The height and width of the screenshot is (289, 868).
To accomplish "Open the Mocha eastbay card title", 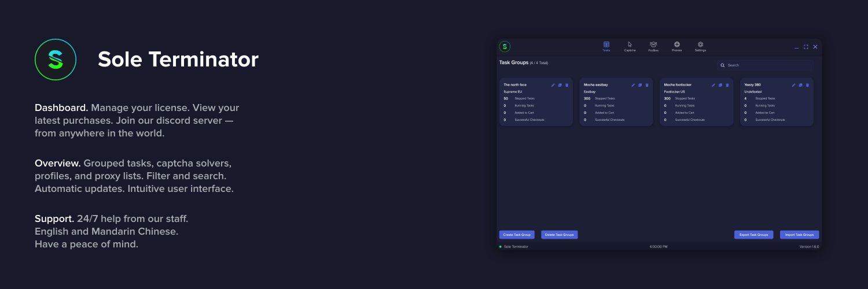I will pos(596,85).
